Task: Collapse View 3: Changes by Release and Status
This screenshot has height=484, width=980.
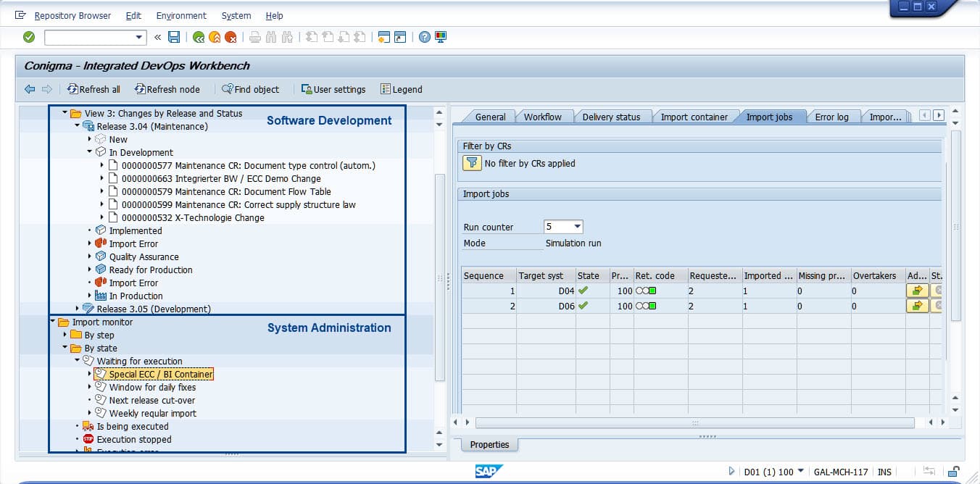Action: (x=65, y=113)
